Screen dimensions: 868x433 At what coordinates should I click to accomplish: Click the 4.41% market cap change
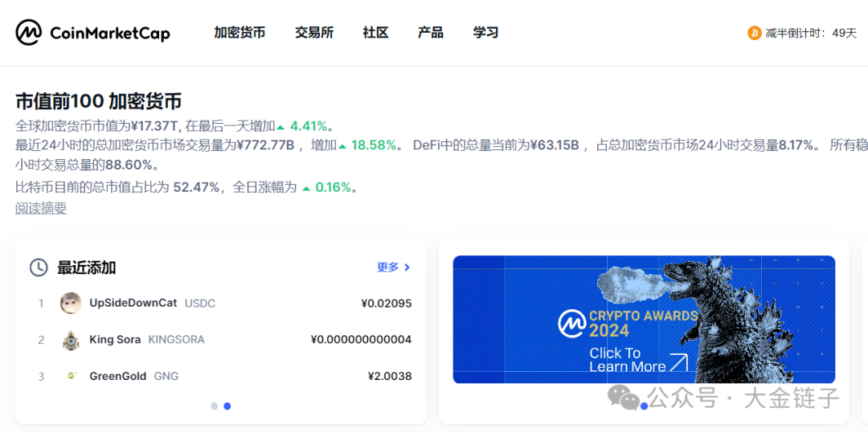[309, 125]
